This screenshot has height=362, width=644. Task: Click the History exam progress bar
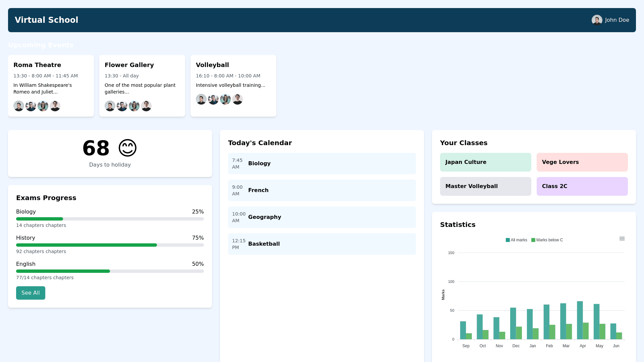pos(110,245)
